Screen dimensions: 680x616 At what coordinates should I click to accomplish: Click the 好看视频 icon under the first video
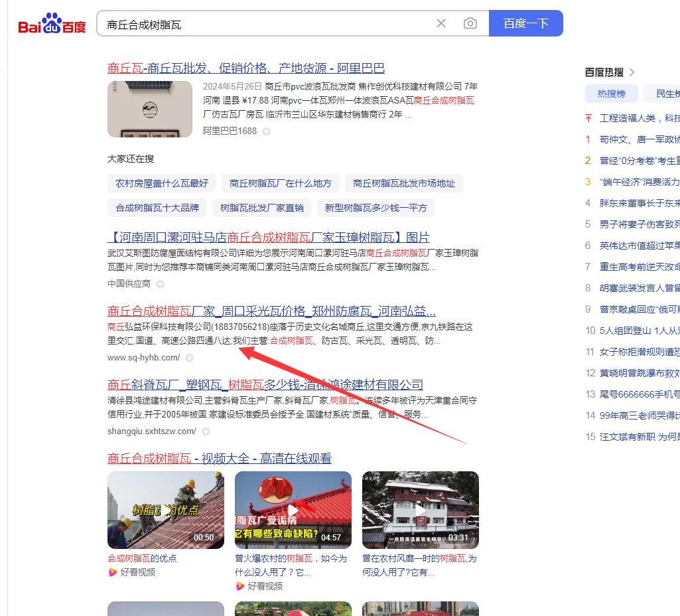(x=113, y=572)
